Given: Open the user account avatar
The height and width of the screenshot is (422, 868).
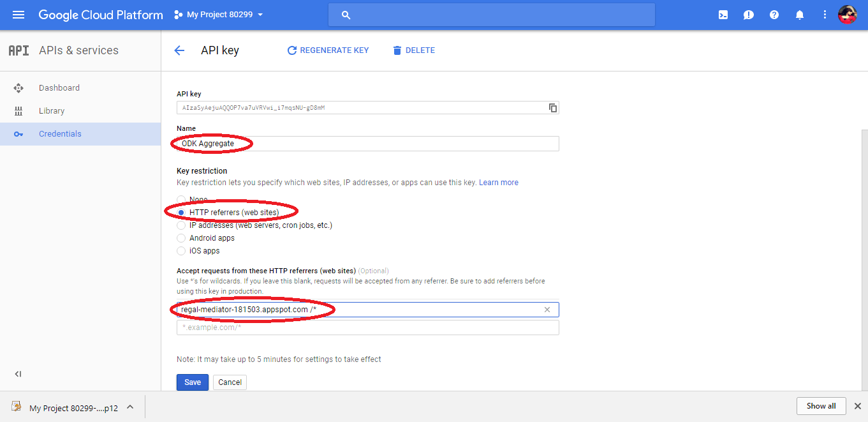Looking at the screenshot, I should (x=847, y=15).
